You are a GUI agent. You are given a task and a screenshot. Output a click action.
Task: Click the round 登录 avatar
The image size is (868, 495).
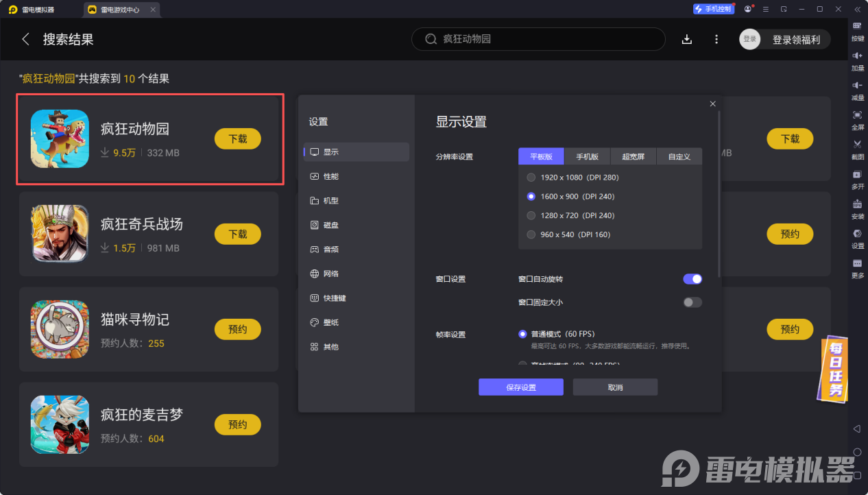click(750, 39)
